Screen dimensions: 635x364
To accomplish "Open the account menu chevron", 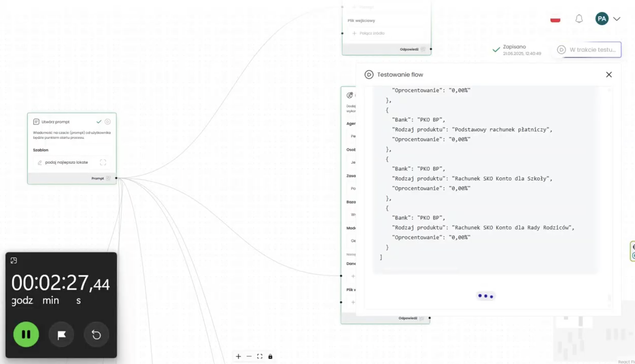I will [616, 19].
